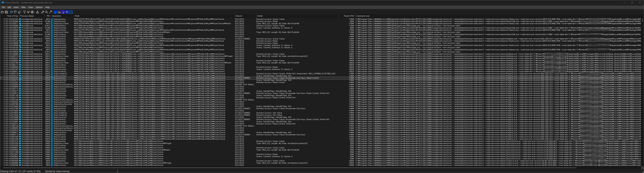Click the msedge.exe icon in the 11:51:14,0192100 row
The image size is (644, 173).
[x=20, y=47]
